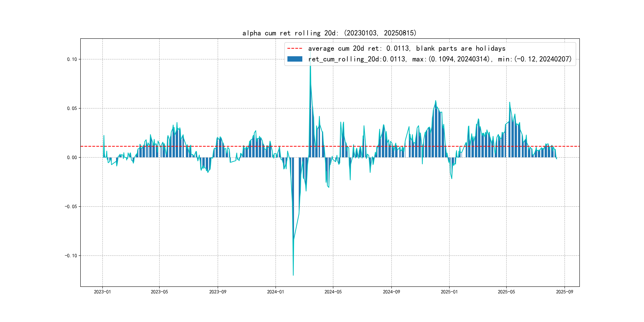Click the blue legend swatch for ret_cum_rolling_20d
Screen dimensions: 644x322
pos(295,59)
